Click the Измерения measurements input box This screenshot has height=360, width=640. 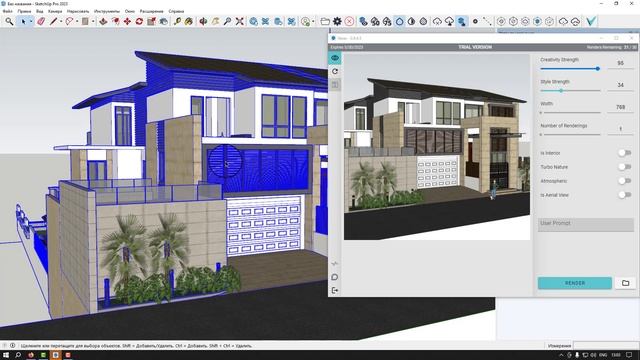pyautogui.click(x=606, y=346)
